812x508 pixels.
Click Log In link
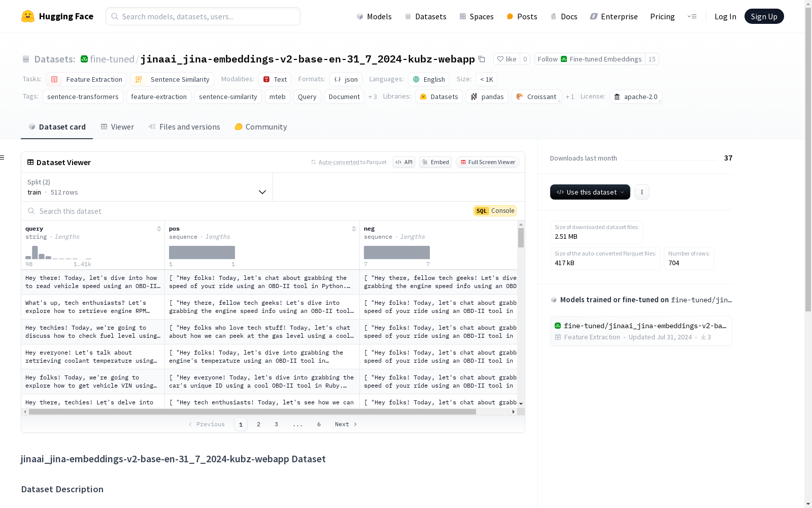725,16
